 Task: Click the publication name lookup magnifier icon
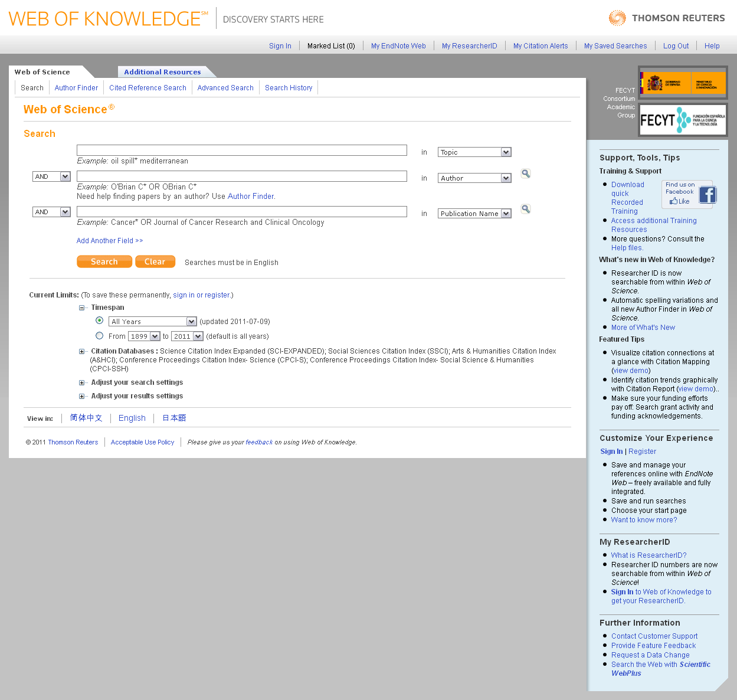[x=526, y=209]
